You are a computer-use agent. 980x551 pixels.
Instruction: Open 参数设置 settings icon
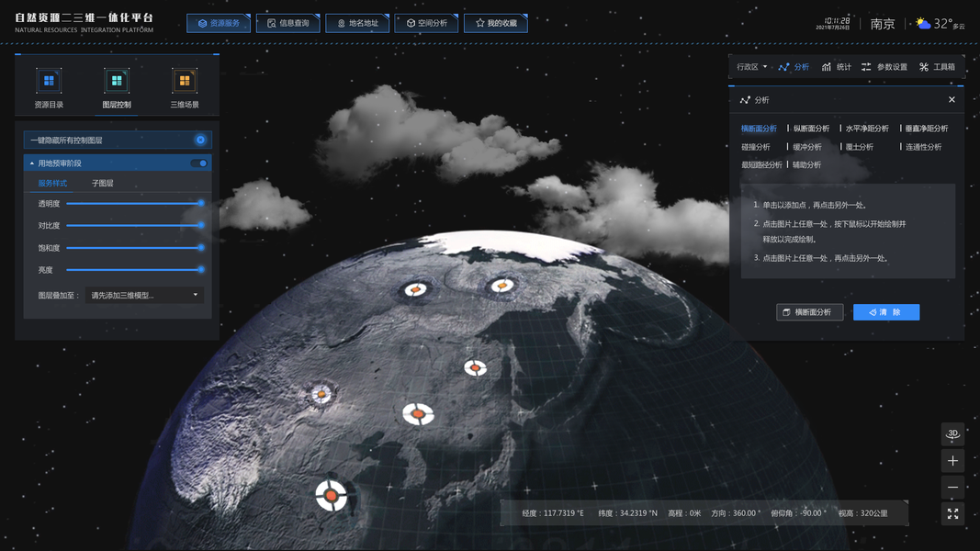(865, 67)
